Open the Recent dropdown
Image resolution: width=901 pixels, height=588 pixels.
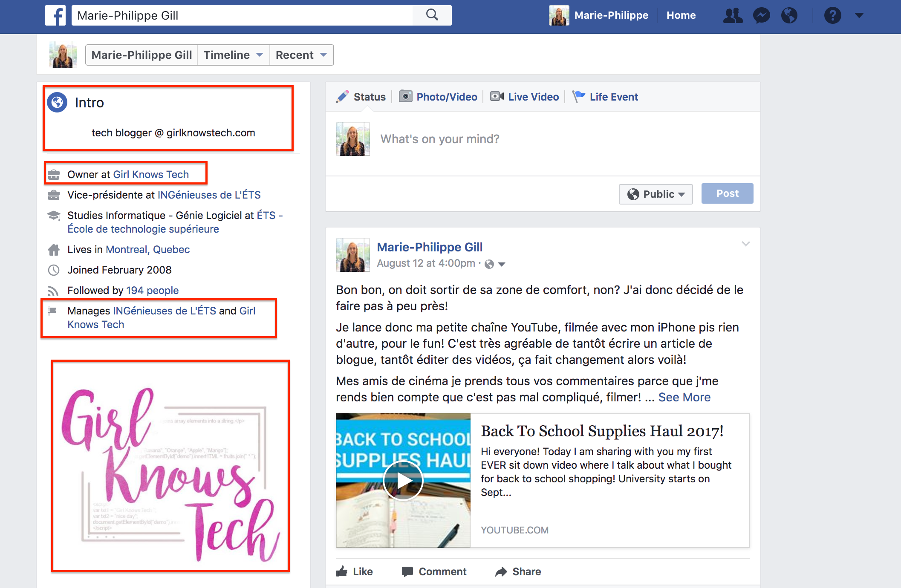pos(302,55)
